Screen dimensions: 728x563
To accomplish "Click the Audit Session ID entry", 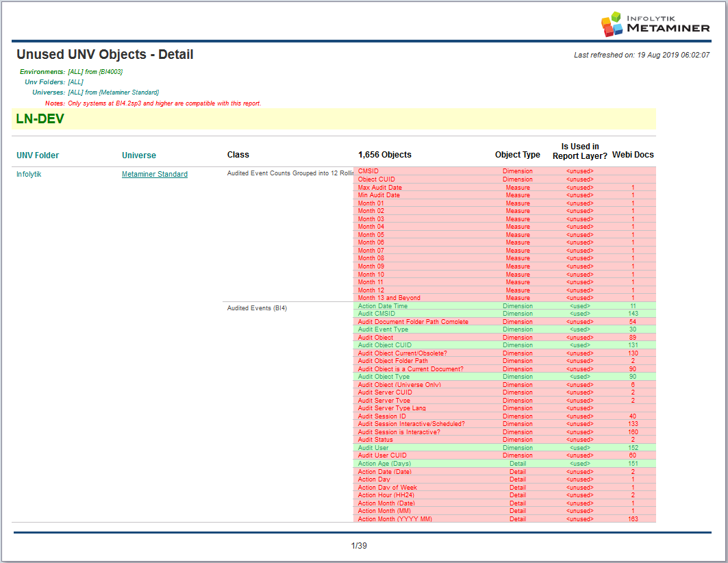I will click(x=381, y=416).
